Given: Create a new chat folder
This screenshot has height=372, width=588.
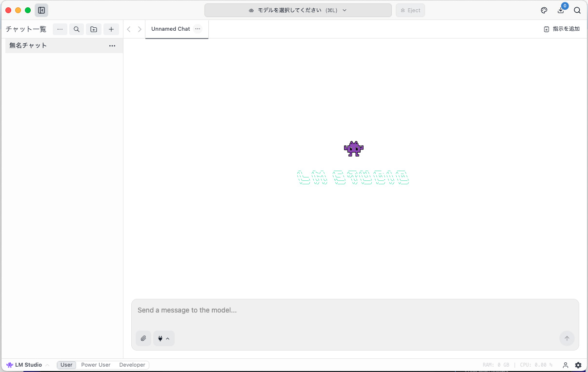Looking at the screenshot, I should [94, 29].
